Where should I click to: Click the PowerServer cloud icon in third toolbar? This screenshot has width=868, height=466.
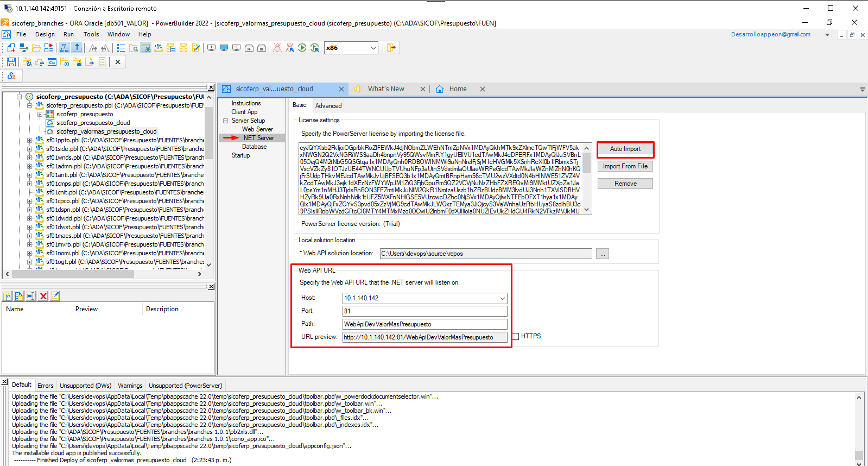pyautogui.click(x=11, y=76)
